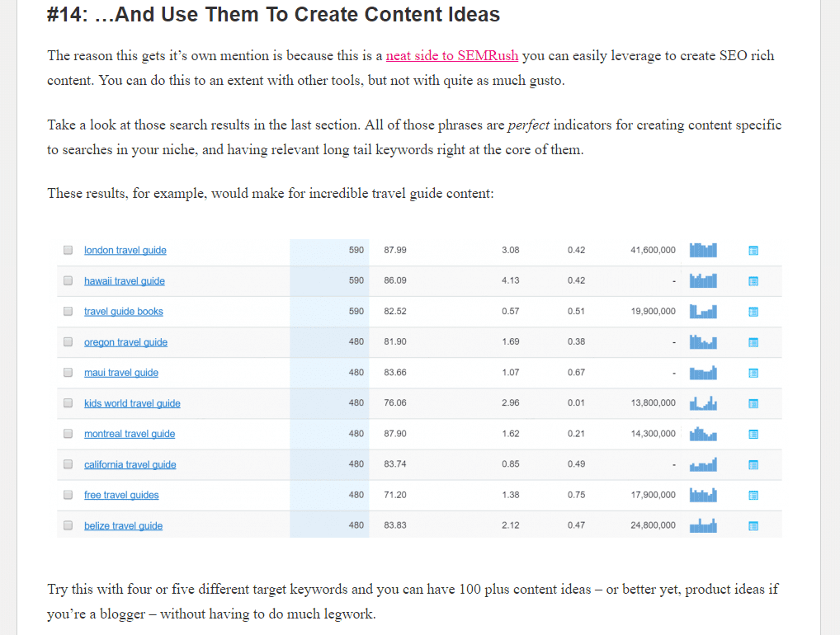Image resolution: width=840 pixels, height=635 pixels.
Task: Open the california travel guide keyword
Action: click(x=130, y=465)
